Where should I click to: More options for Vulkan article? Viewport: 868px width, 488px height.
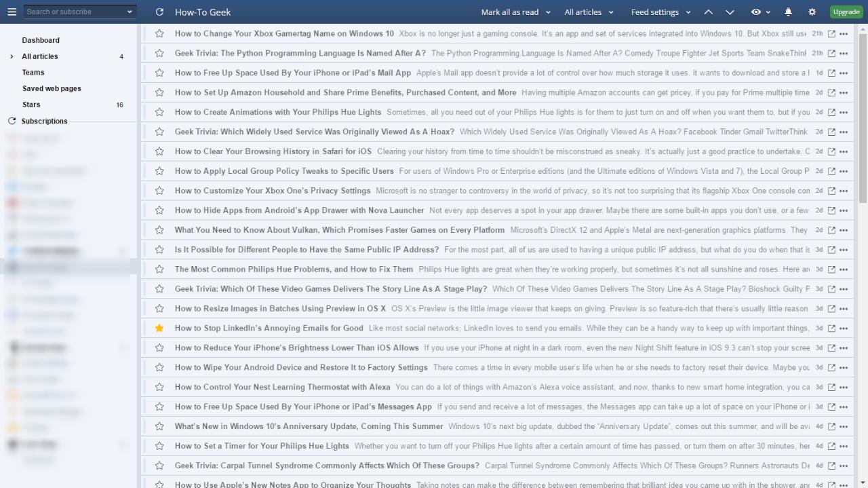pyautogui.click(x=844, y=230)
